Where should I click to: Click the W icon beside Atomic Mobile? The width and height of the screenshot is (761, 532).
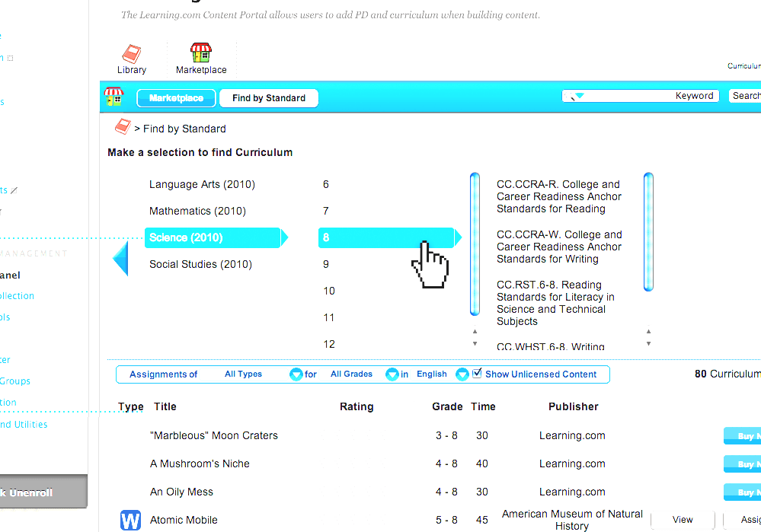(130, 520)
